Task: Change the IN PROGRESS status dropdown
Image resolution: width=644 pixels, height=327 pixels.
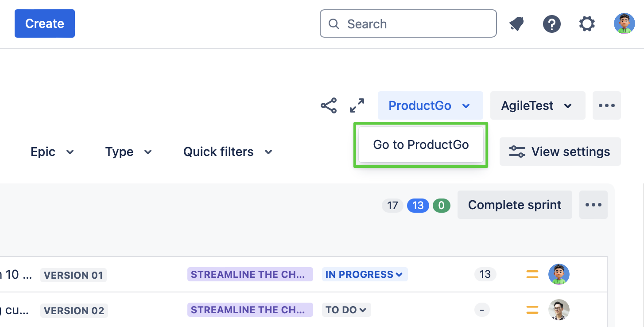Action: pos(364,275)
